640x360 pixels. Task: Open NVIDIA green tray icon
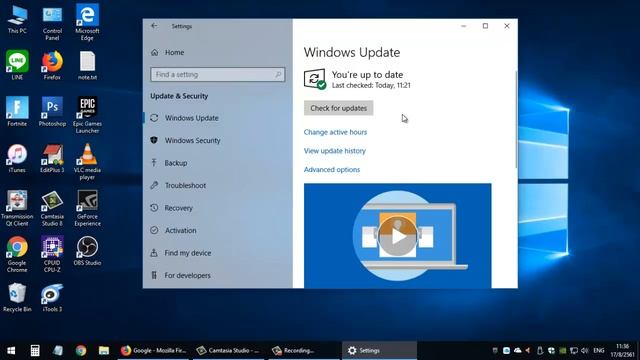pyautogui.click(x=562, y=351)
